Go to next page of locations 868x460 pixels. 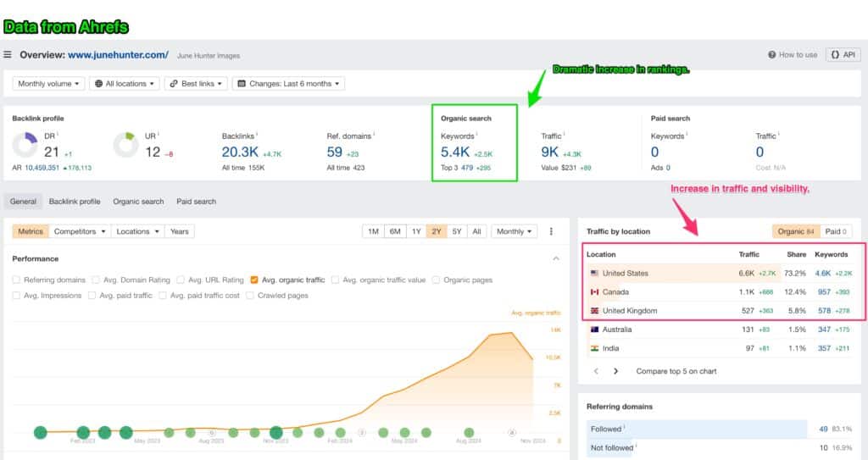tap(615, 371)
